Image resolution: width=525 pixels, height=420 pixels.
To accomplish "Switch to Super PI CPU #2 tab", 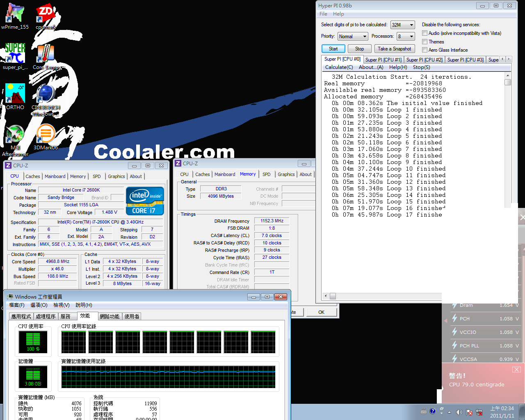I will [x=425, y=60].
